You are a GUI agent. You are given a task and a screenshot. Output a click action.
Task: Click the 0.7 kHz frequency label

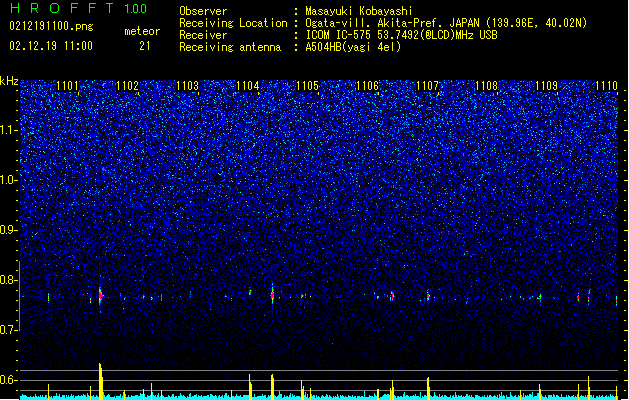[x=9, y=330]
